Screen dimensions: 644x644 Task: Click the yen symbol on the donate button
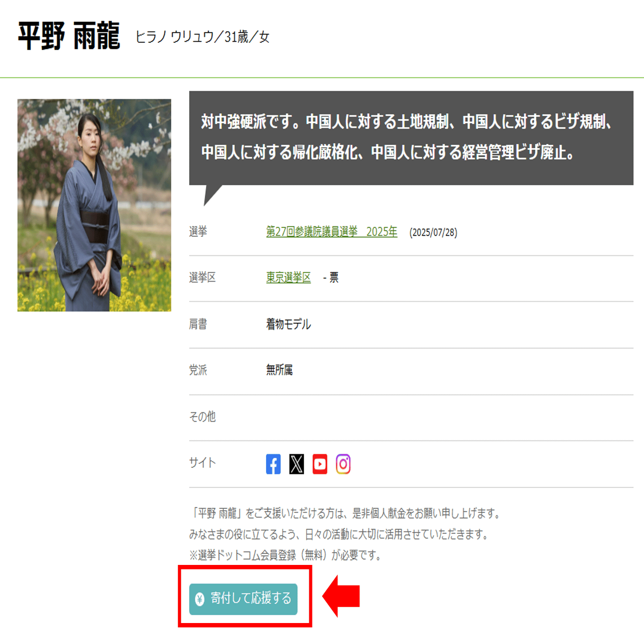tap(200, 599)
